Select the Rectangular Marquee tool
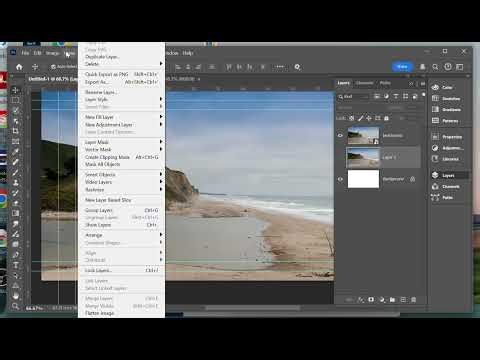 (x=15, y=100)
